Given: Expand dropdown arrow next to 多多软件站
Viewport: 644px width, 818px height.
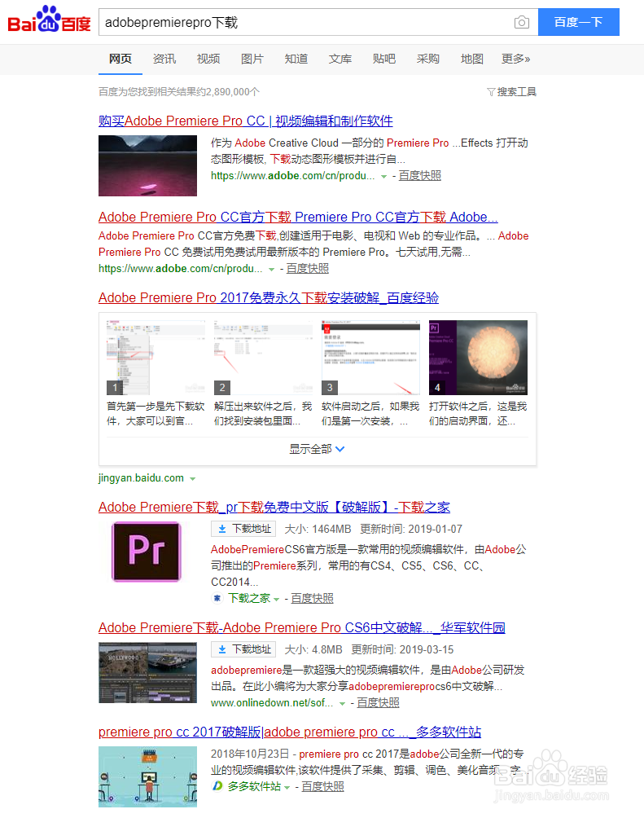Looking at the screenshot, I should 287,787.
